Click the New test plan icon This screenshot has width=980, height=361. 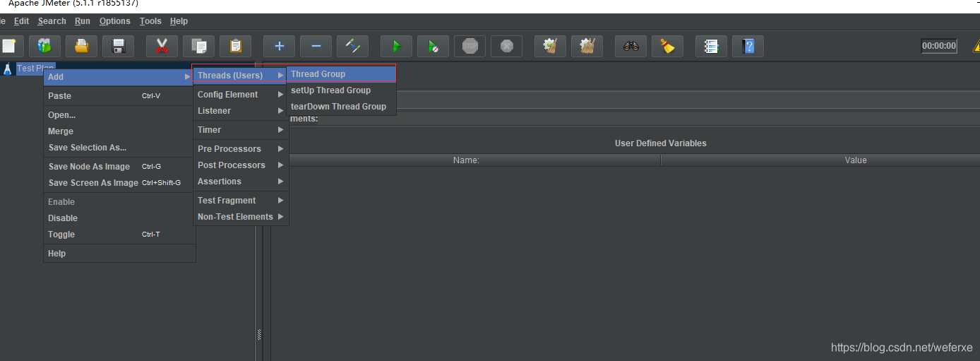[8, 47]
